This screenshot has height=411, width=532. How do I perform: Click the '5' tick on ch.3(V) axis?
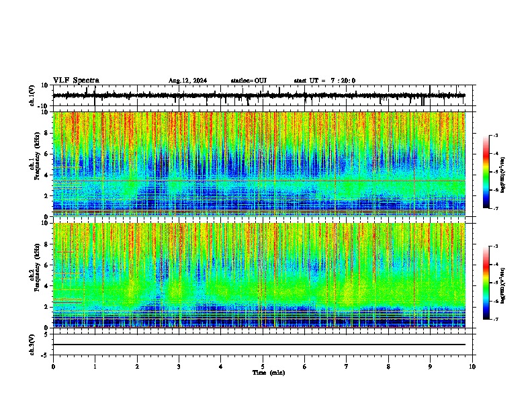(46, 334)
